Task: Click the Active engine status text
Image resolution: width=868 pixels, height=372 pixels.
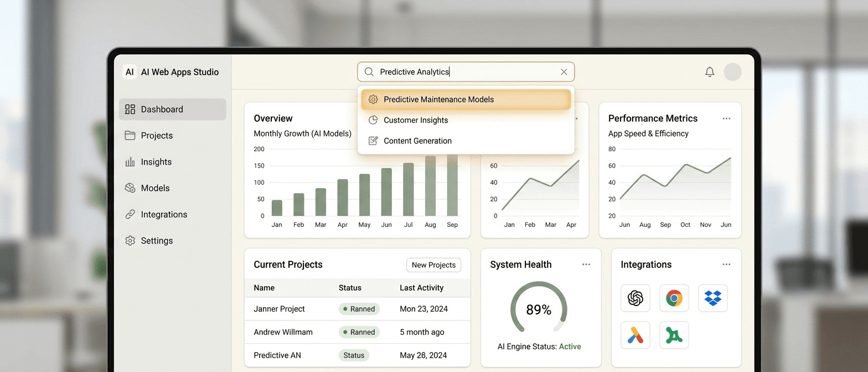Action: tap(570, 347)
